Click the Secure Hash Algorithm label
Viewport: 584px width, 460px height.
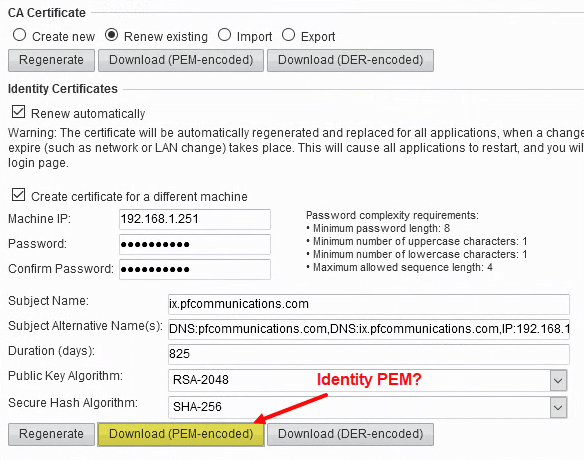click(73, 403)
